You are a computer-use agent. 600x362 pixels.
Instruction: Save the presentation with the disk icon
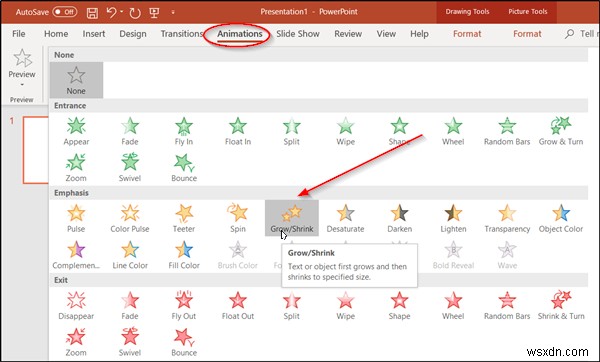92,13
